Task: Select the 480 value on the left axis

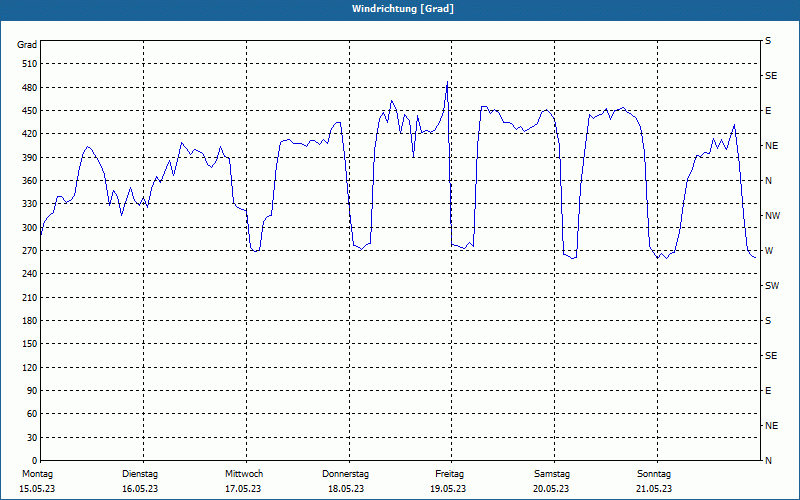Action: pyautogui.click(x=30, y=88)
